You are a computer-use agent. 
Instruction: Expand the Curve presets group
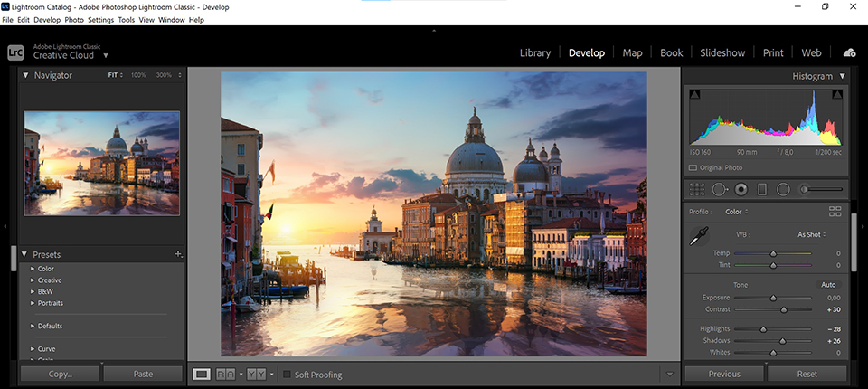(33, 349)
